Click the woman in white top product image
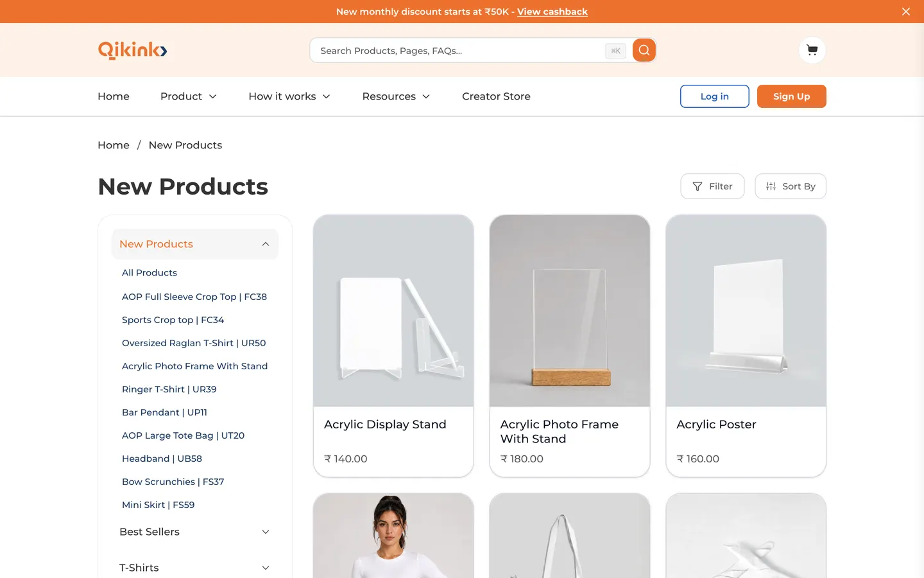 click(393, 536)
